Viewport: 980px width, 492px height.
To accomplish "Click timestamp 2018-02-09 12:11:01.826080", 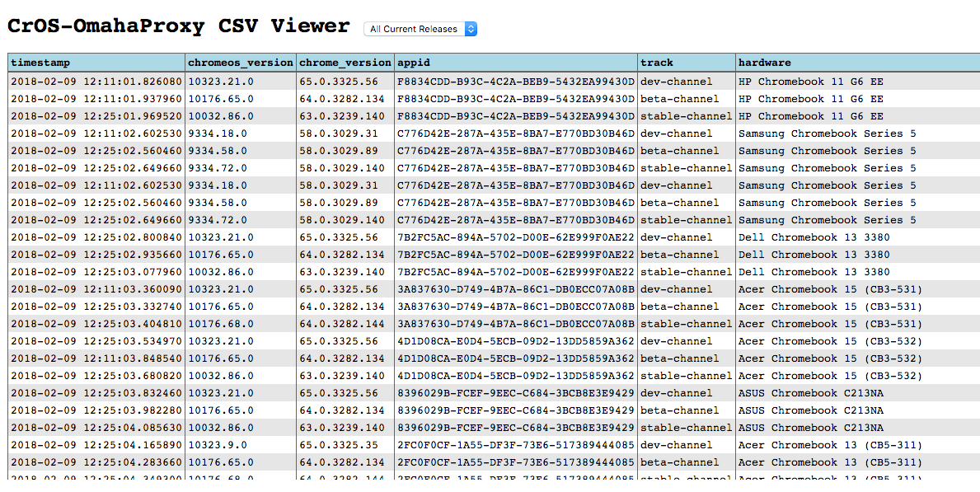I will 97,82.
